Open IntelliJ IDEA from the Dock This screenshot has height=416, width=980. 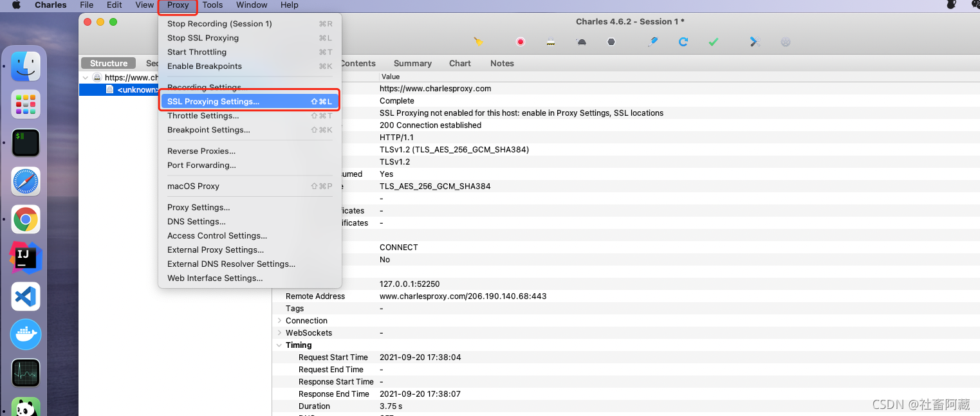26,258
